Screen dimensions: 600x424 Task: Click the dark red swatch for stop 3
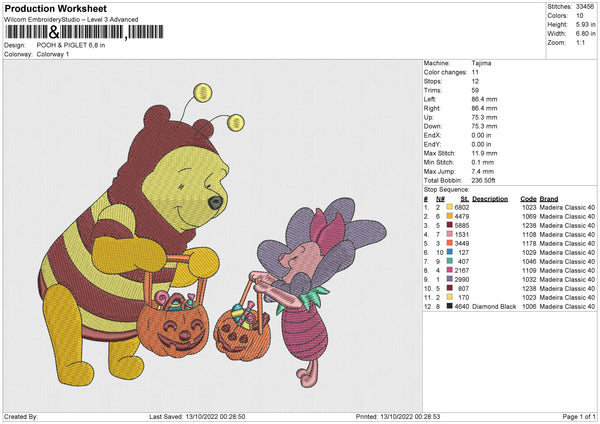450,225
